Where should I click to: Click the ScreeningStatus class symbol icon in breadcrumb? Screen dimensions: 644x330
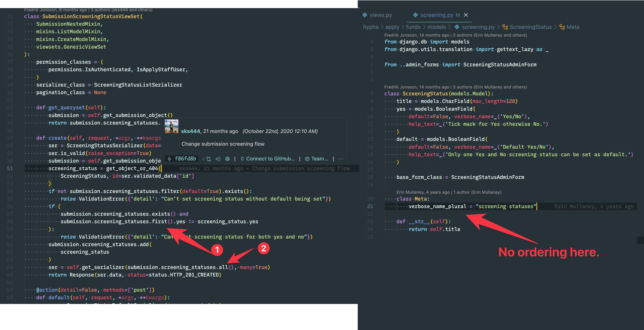[x=505, y=27]
